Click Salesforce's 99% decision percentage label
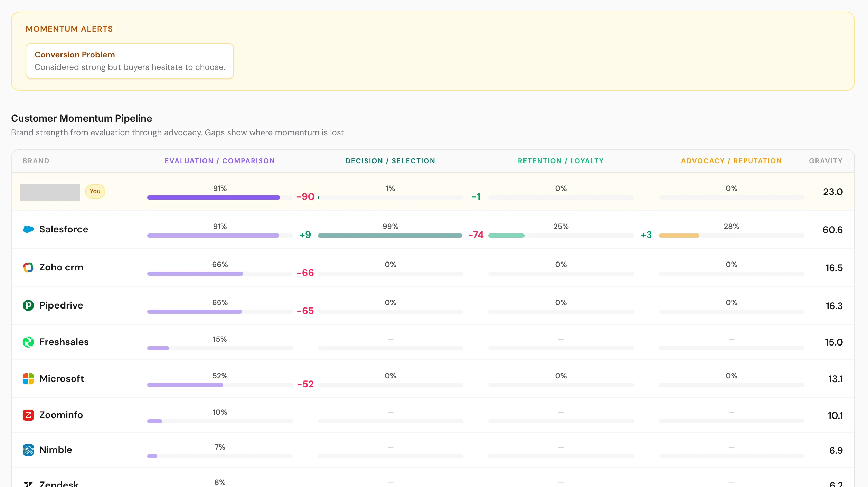The width and height of the screenshot is (868, 487). [390, 227]
